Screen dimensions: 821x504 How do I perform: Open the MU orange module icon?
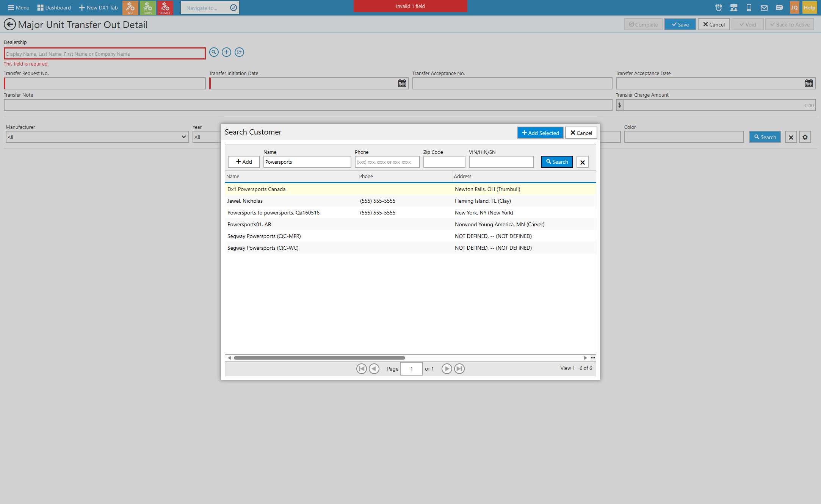click(130, 8)
